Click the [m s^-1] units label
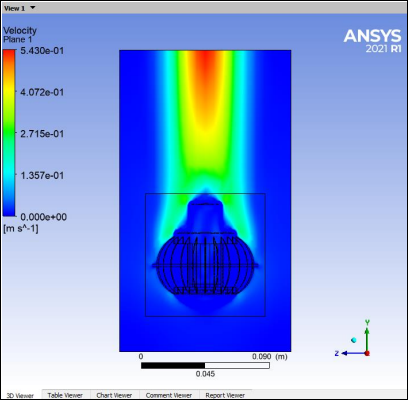This screenshot has height=400, width=408. click(21, 229)
